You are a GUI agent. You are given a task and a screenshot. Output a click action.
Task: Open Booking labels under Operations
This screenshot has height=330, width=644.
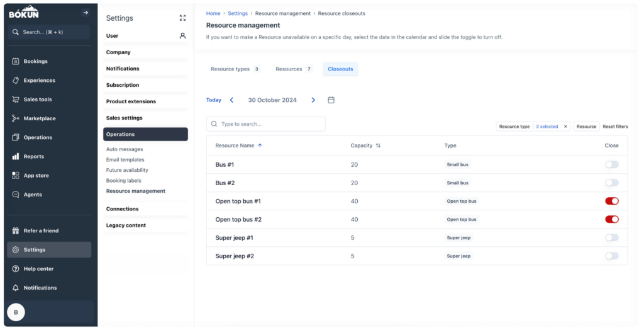pyautogui.click(x=124, y=181)
